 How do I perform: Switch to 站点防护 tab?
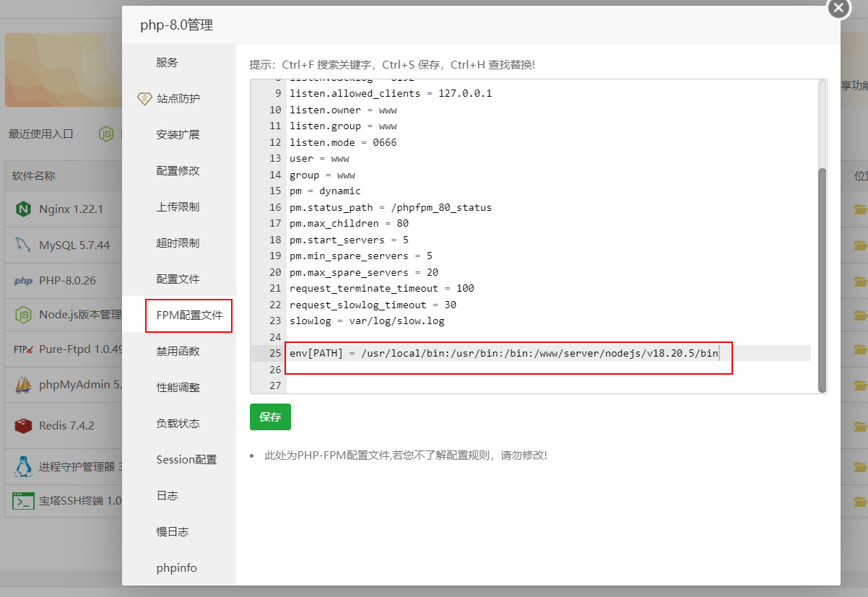178,99
